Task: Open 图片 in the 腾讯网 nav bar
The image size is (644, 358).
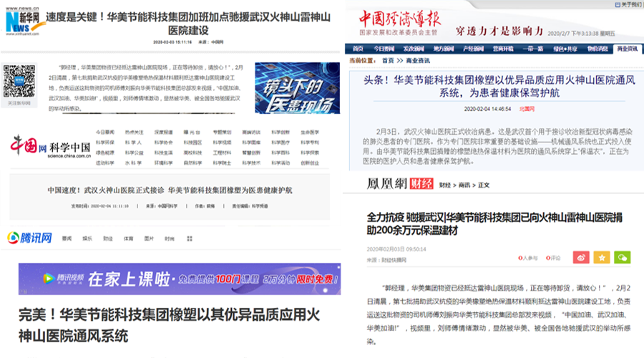Action: tap(149, 239)
